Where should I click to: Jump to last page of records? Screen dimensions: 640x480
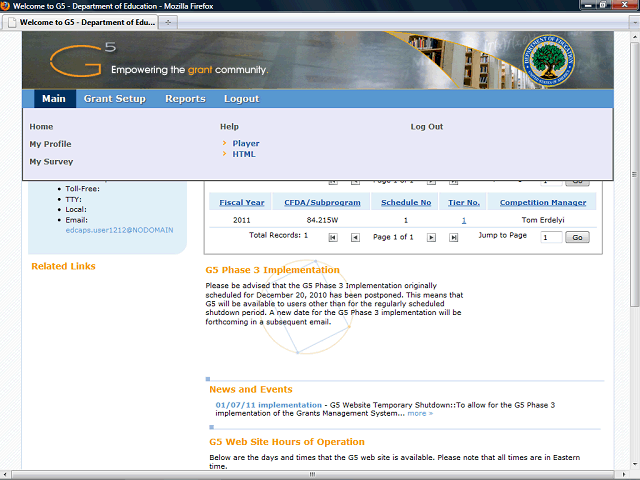(x=453, y=237)
